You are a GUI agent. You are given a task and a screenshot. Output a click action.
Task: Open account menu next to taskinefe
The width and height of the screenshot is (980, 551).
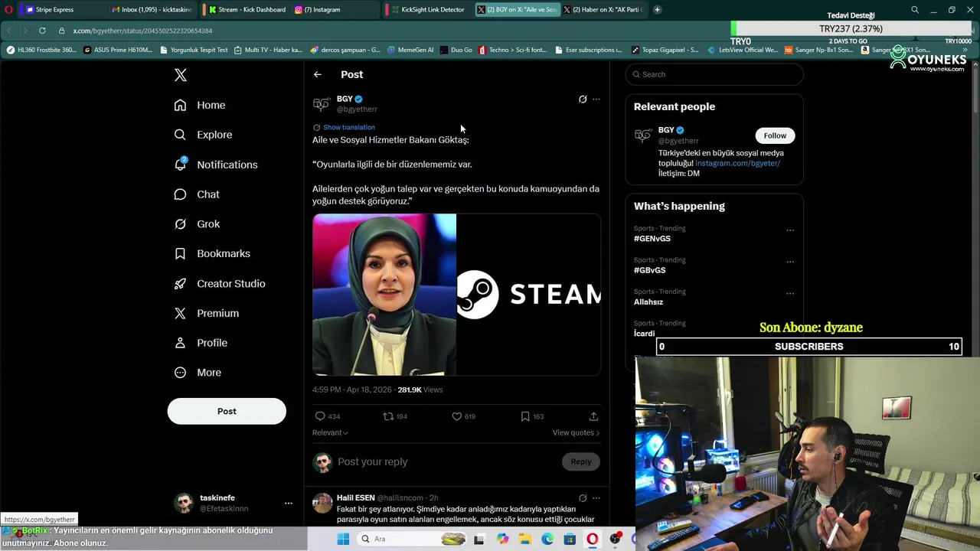[288, 503]
